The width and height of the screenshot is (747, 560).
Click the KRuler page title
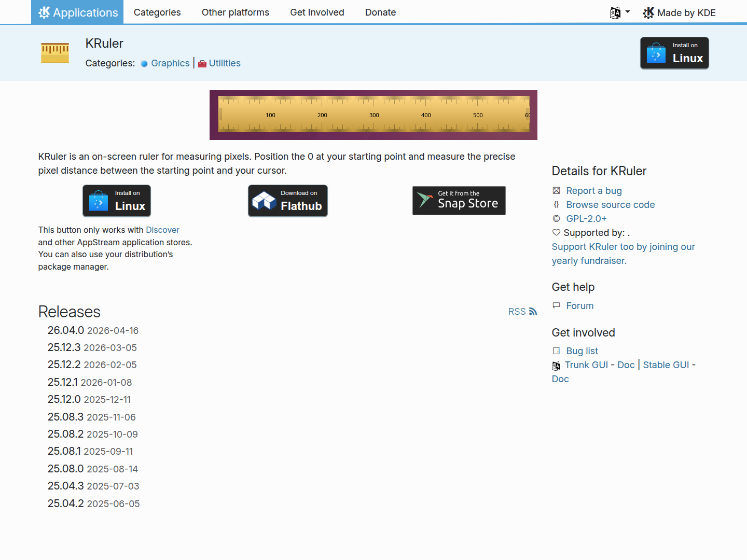[104, 44]
